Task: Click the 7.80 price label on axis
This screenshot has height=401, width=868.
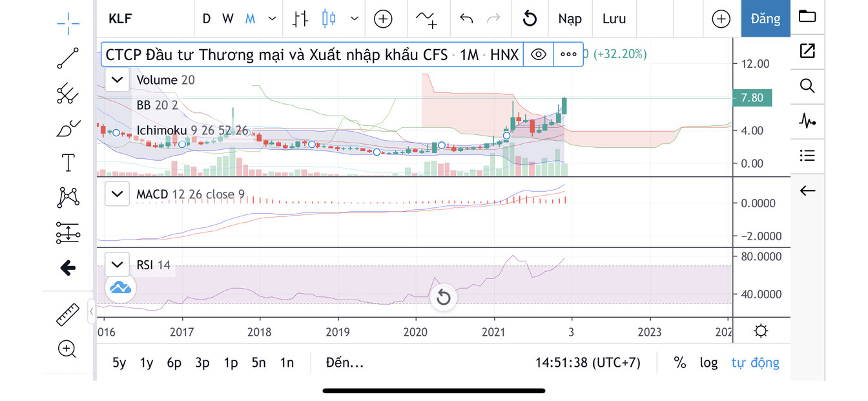Action: 752,98
